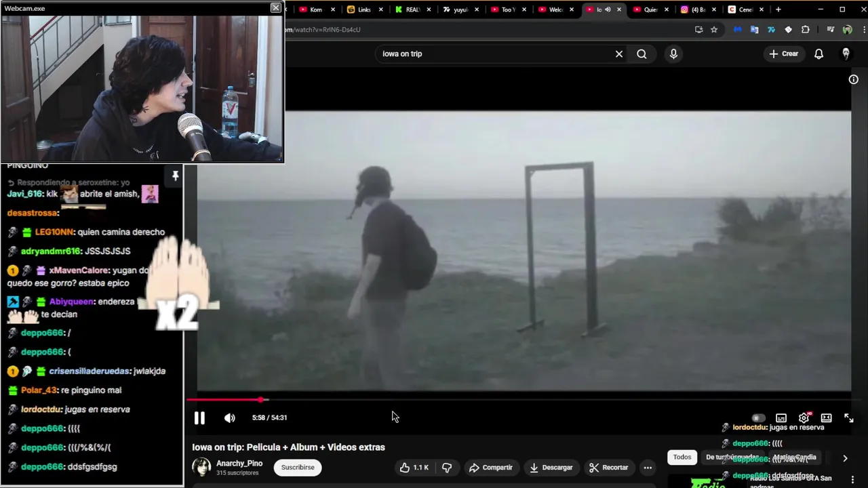Click the Descargar button

(551, 468)
